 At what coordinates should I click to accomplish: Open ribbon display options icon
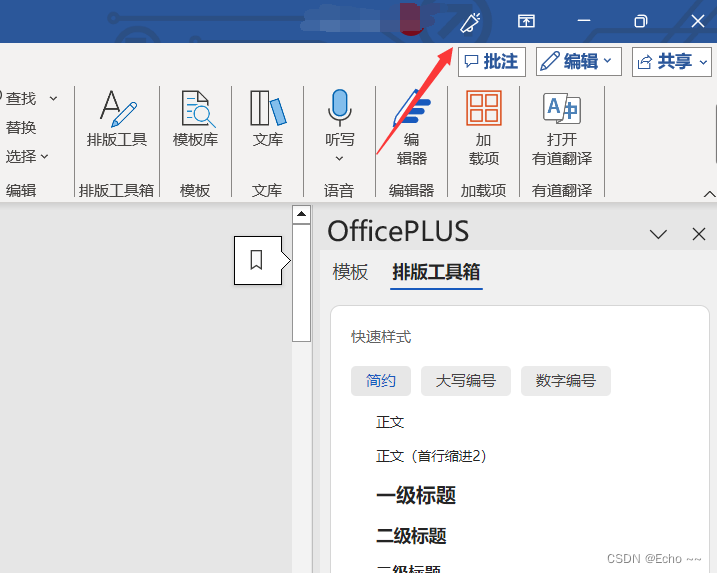(526, 21)
